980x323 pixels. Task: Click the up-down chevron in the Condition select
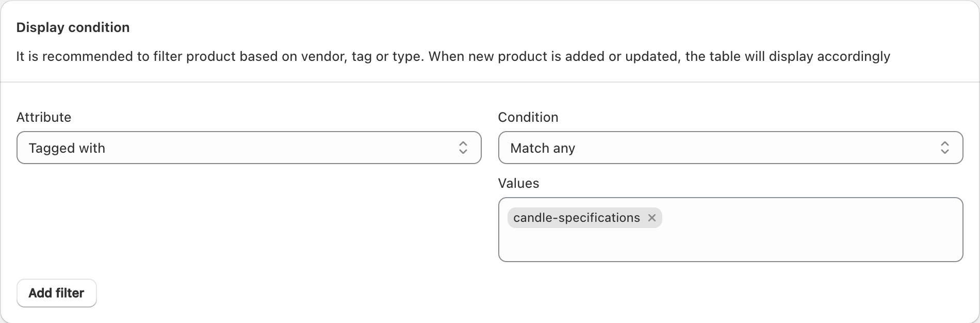coord(945,148)
